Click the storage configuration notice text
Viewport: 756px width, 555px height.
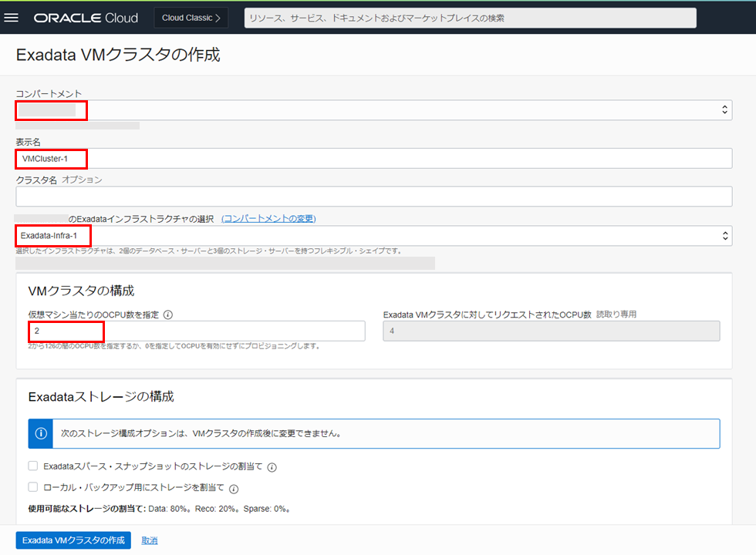[x=201, y=433]
